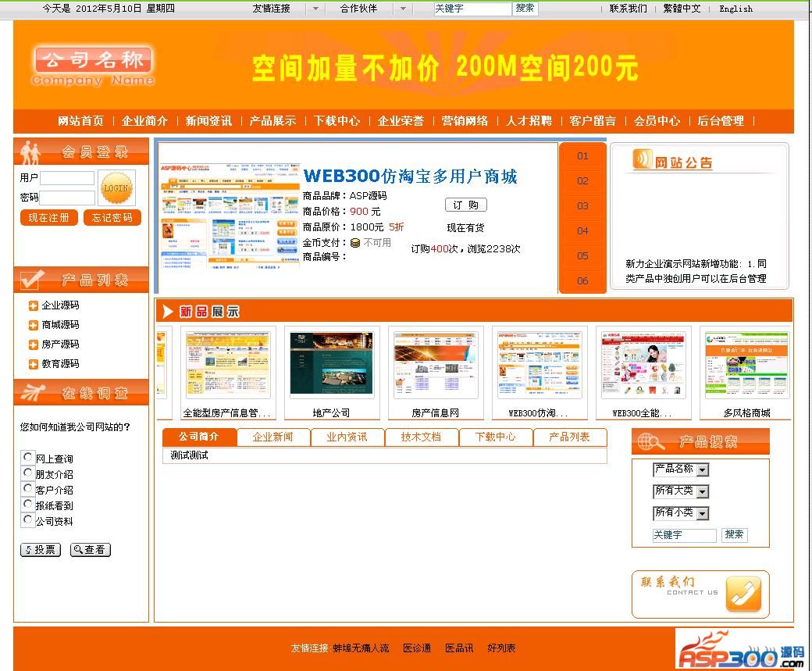
Task: Click the product search 搜索 button
Action: 735,535
